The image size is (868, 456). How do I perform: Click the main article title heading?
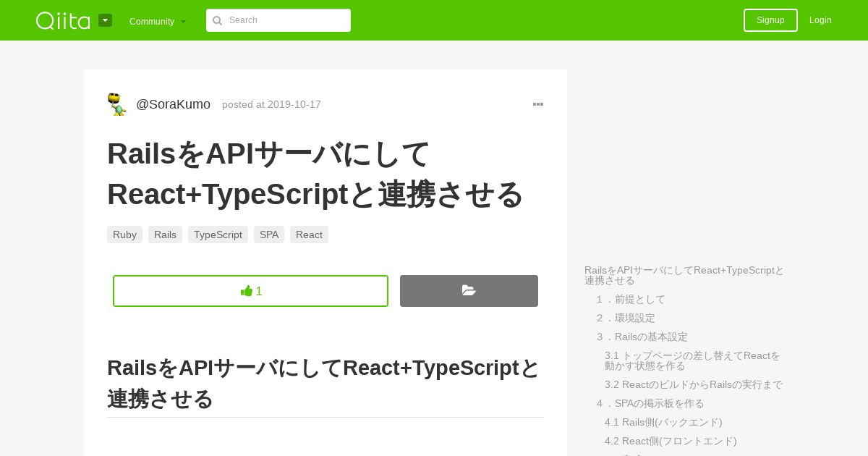tap(315, 174)
